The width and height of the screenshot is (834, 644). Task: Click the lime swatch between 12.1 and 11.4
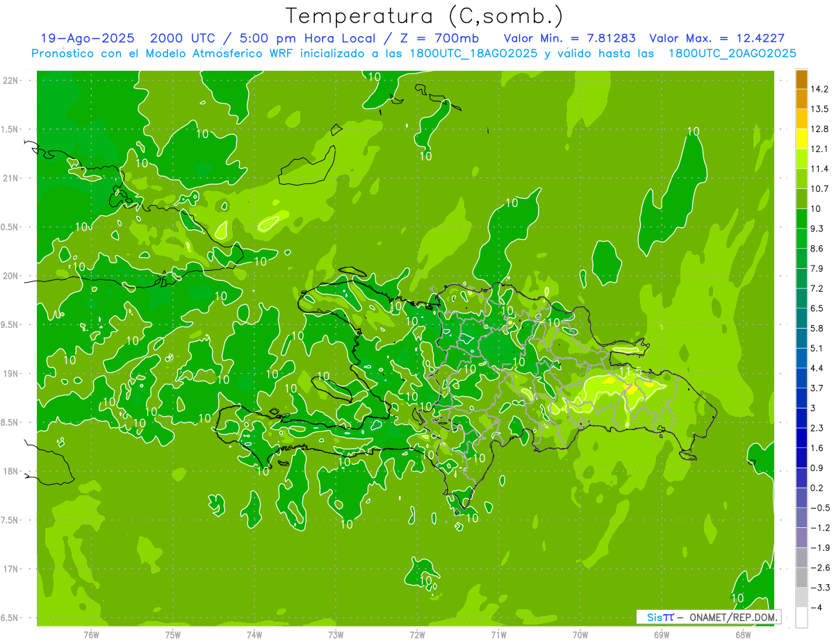tap(801, 158)
